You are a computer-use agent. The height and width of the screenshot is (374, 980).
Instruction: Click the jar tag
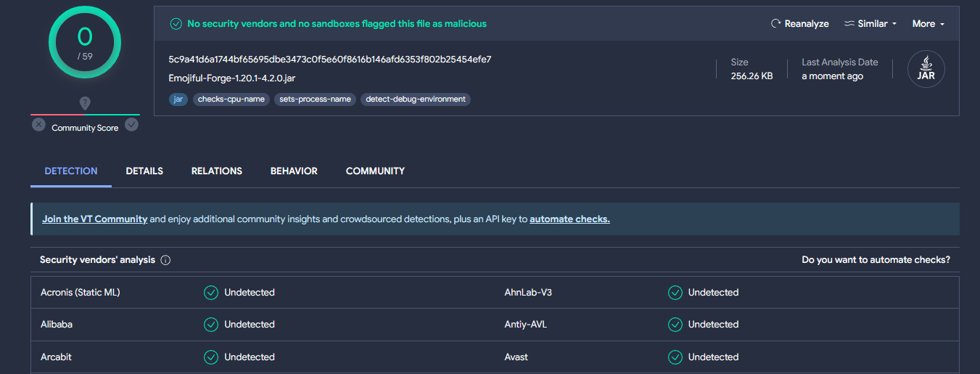click(x=178, y=99)
